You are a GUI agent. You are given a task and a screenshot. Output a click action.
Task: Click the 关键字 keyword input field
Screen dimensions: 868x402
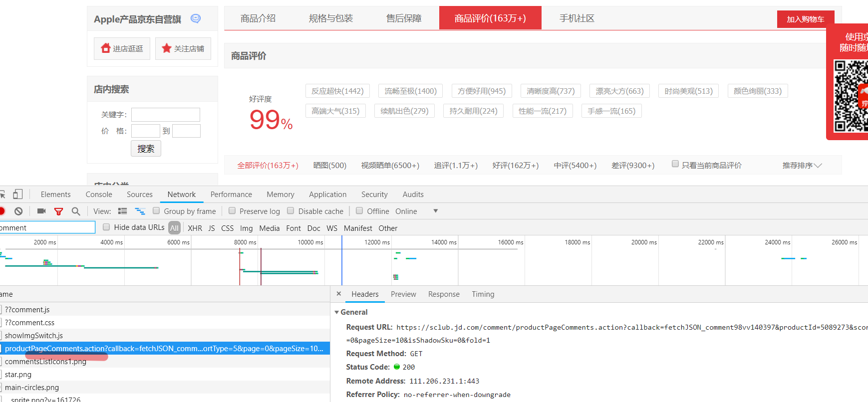pos(166,115)
